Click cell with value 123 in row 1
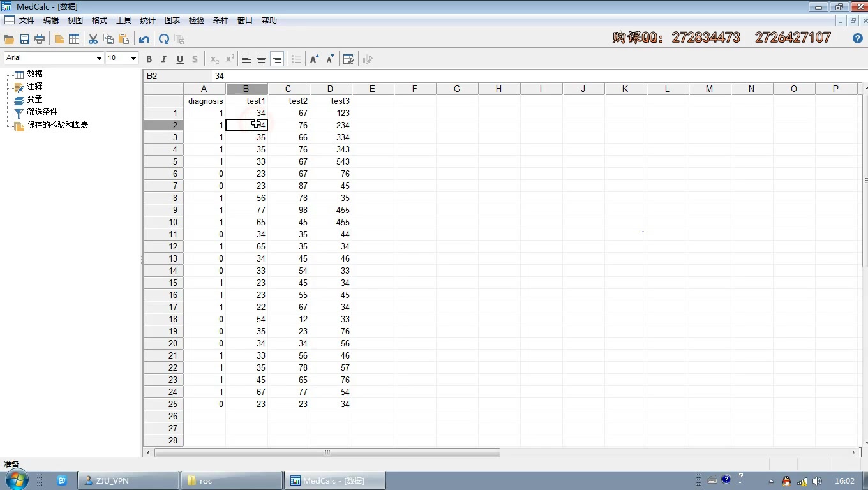Image resolution: width=868 pixels, height=490 pixels. (331, 113)
